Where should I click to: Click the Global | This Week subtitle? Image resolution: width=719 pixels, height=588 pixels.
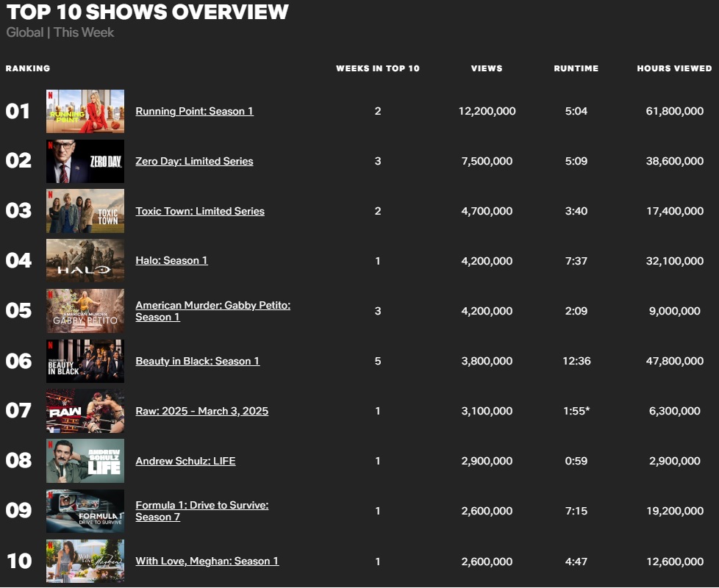[x=60, y=32]
